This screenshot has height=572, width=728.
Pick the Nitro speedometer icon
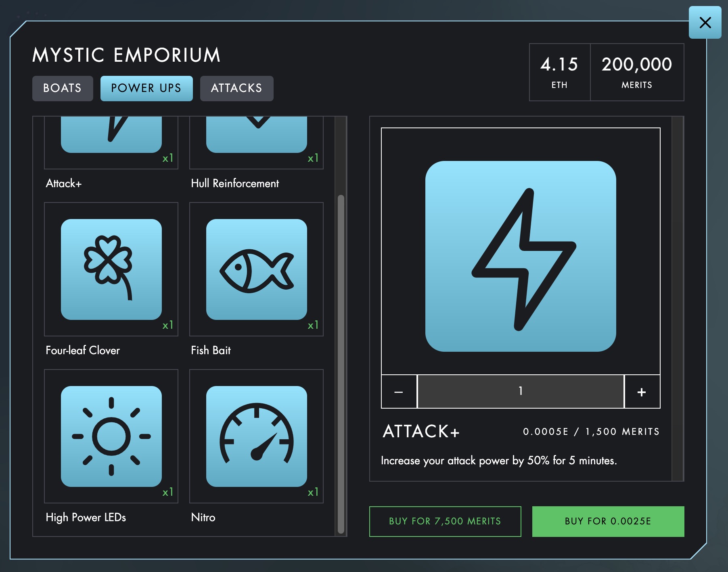(x=256, y=436)
